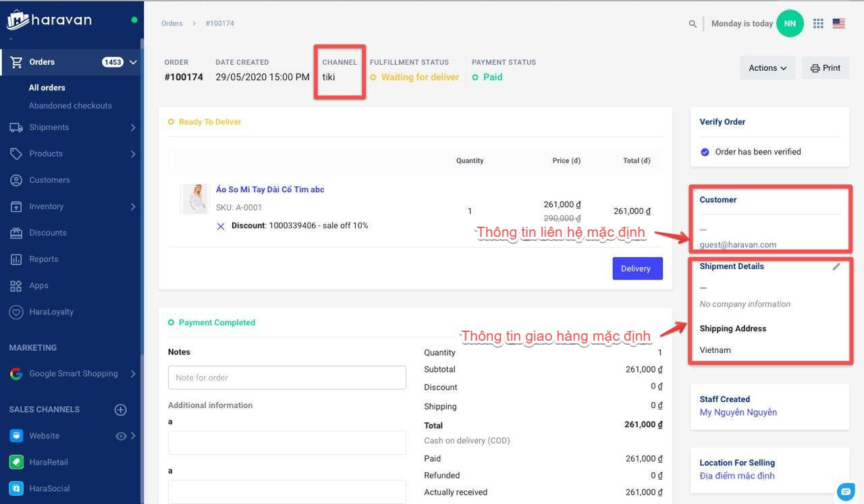The width and height of the screenshot is (864, 504).
Task: Add a sales channel plus icon
Action: point(121,410)
